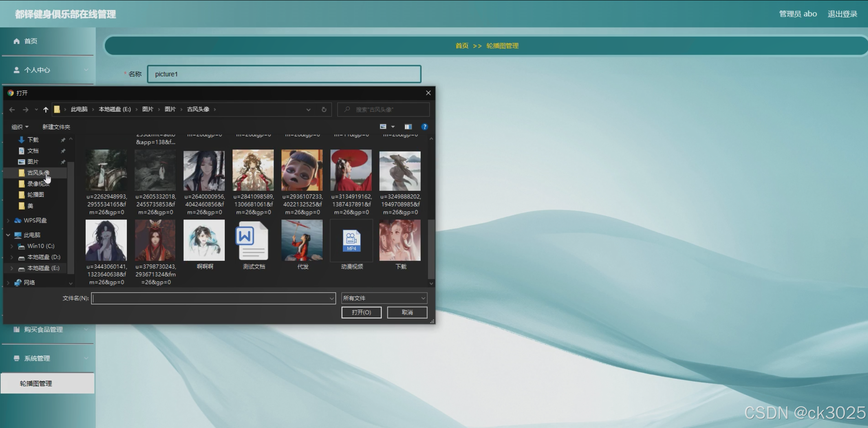Collapse the 此电脑 tree node
The width and height of the screenshot is (868, 428).
[x=8, y=235]
